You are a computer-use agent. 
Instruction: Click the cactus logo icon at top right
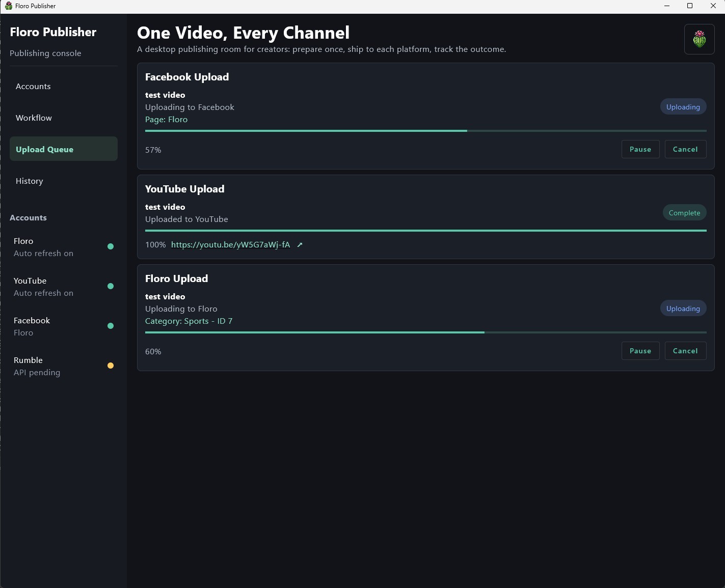point(699,39)
